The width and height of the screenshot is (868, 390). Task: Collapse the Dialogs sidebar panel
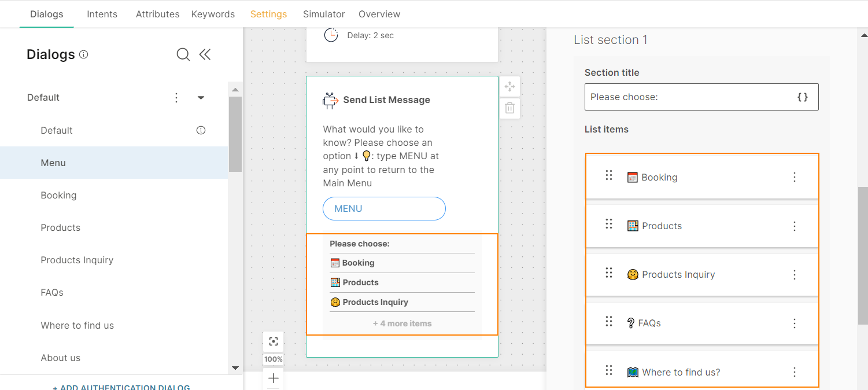205,54
